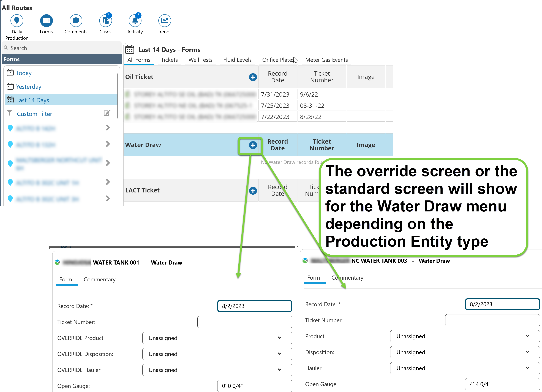
Task: Add a new Oil Ticket record
Action: (x=253, y=77)
